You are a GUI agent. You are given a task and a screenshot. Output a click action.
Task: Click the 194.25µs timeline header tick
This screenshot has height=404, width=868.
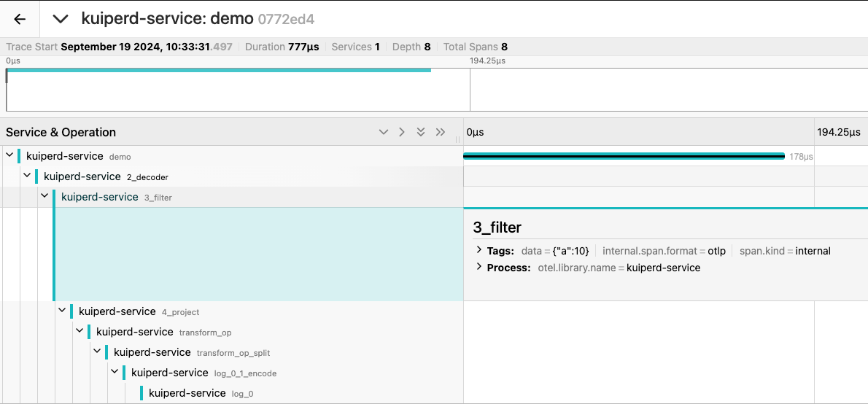pyautogui.click(x=839, y=132)
